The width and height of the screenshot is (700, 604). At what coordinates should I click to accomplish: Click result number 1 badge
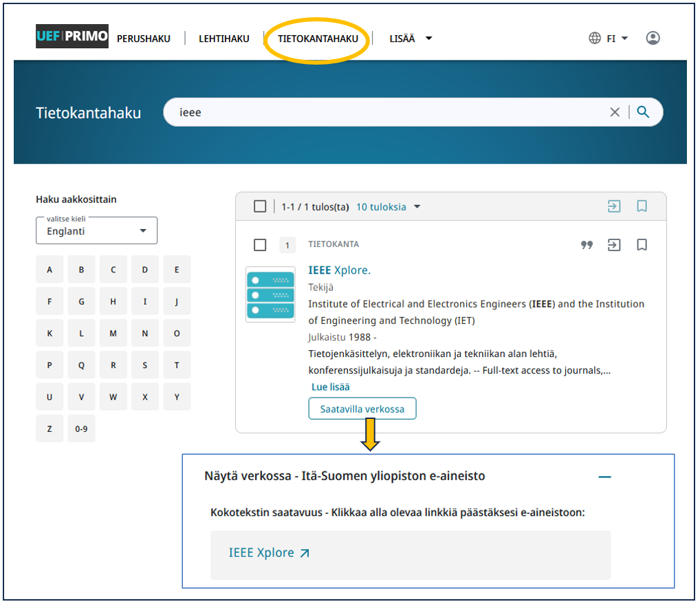tap(287, 245)
